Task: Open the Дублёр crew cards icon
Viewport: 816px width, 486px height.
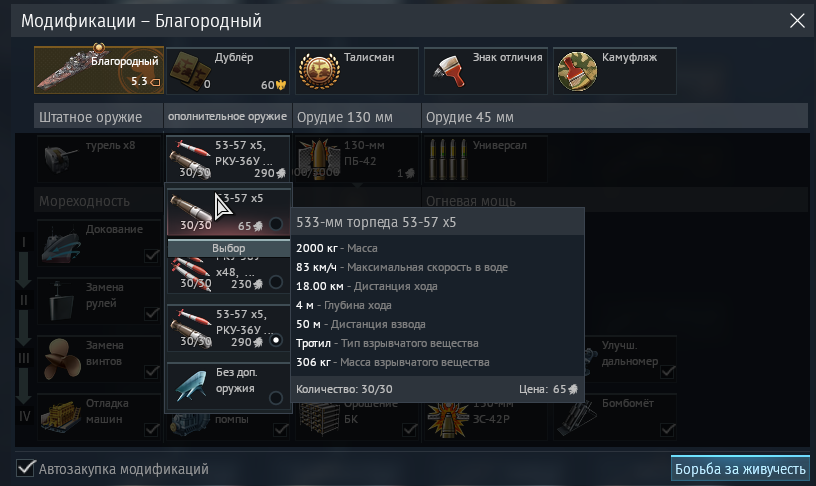Action: [189, 71]
